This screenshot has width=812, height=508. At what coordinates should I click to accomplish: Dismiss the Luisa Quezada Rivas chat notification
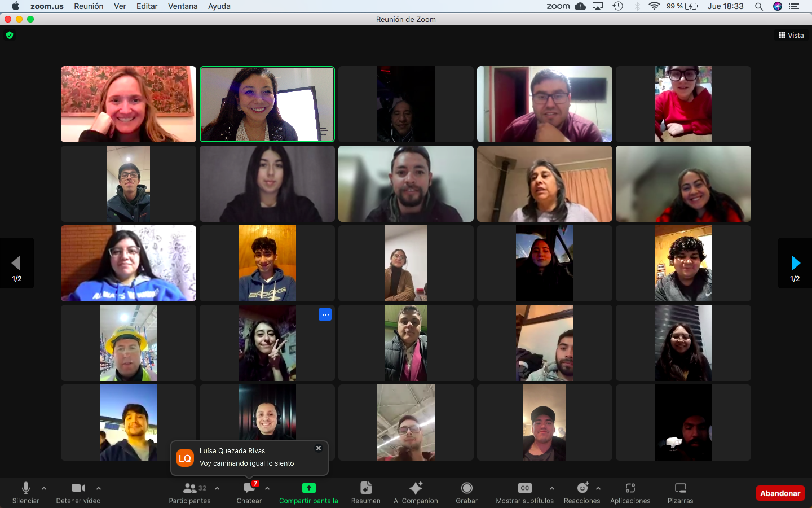click(319, 448)
